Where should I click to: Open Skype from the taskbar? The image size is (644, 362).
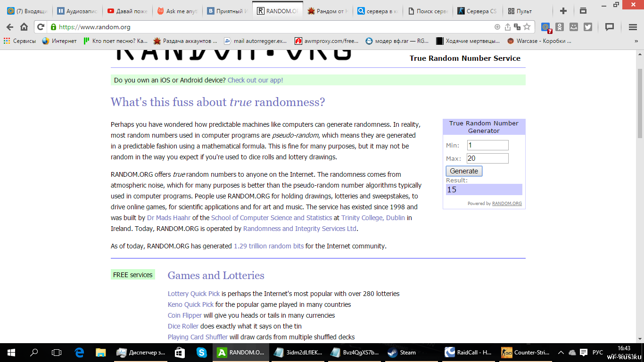tap(202, 352)
